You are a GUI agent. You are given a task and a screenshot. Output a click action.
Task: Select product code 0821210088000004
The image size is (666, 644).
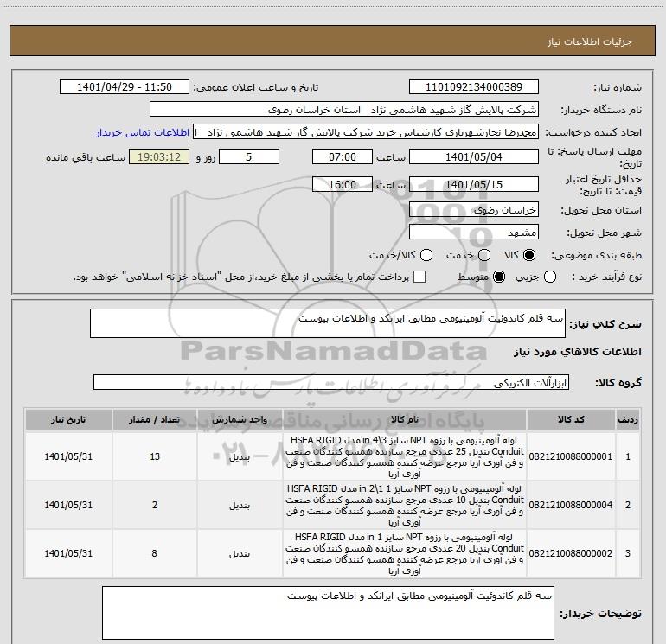tap(571, 505)
